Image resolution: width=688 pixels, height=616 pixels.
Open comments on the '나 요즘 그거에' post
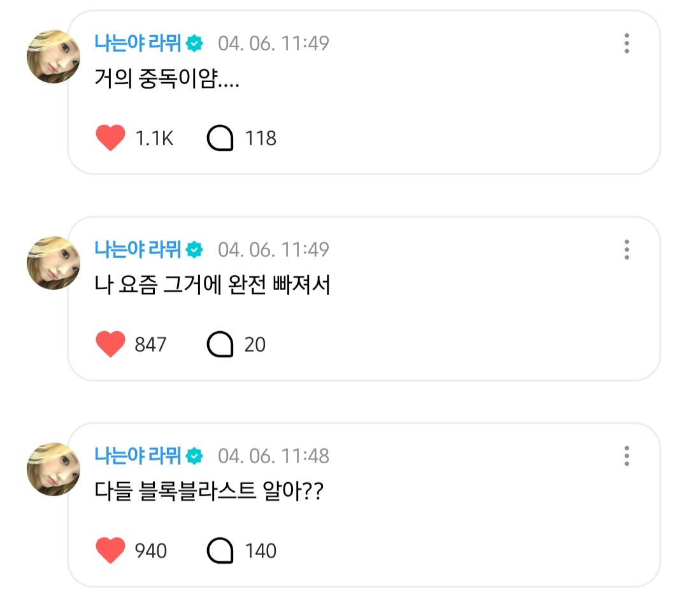(x=220, y=345)
